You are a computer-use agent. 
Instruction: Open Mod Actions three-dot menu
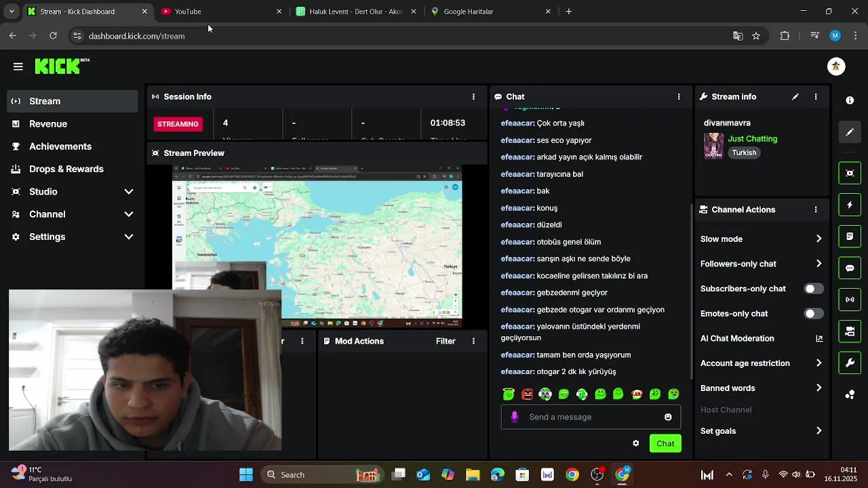(473, 342)
